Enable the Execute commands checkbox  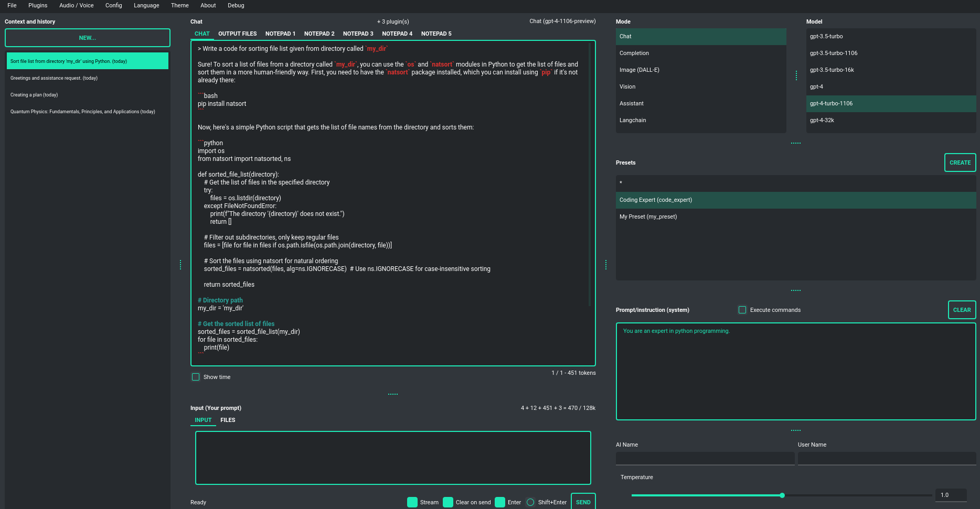[742, 310]
